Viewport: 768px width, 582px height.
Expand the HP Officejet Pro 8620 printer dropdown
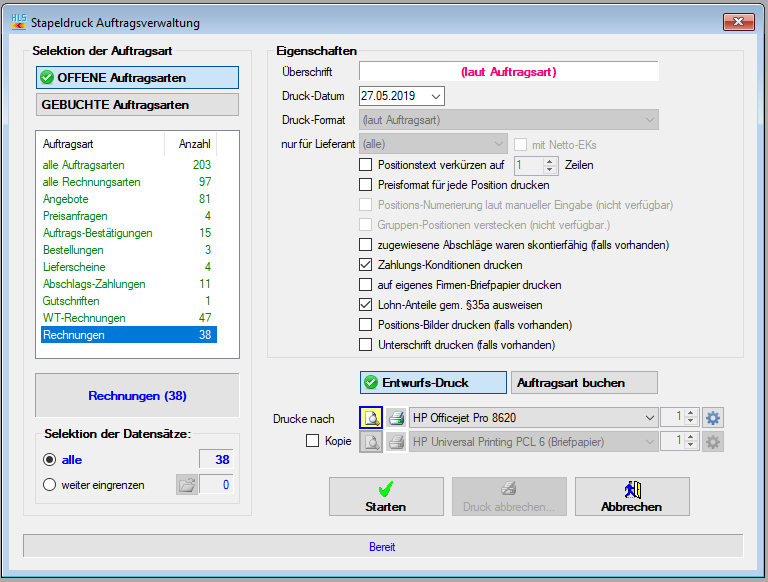(x=649, y=418)
